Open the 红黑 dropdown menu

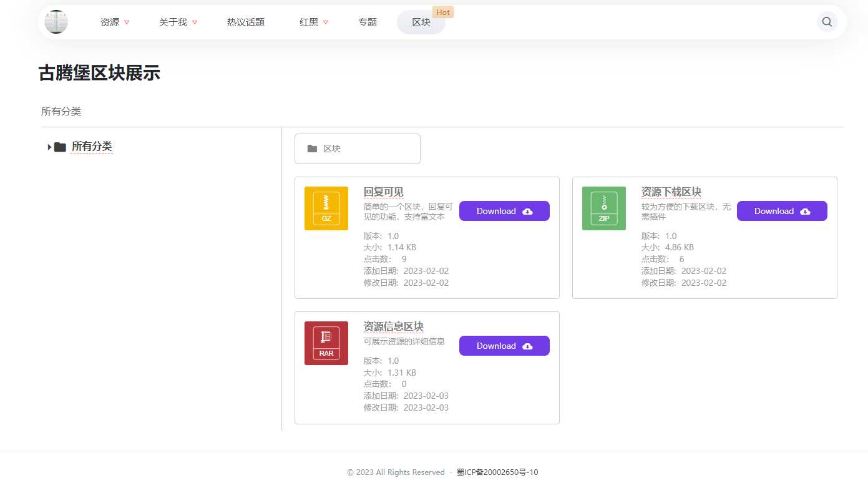[x=314, y=22]
